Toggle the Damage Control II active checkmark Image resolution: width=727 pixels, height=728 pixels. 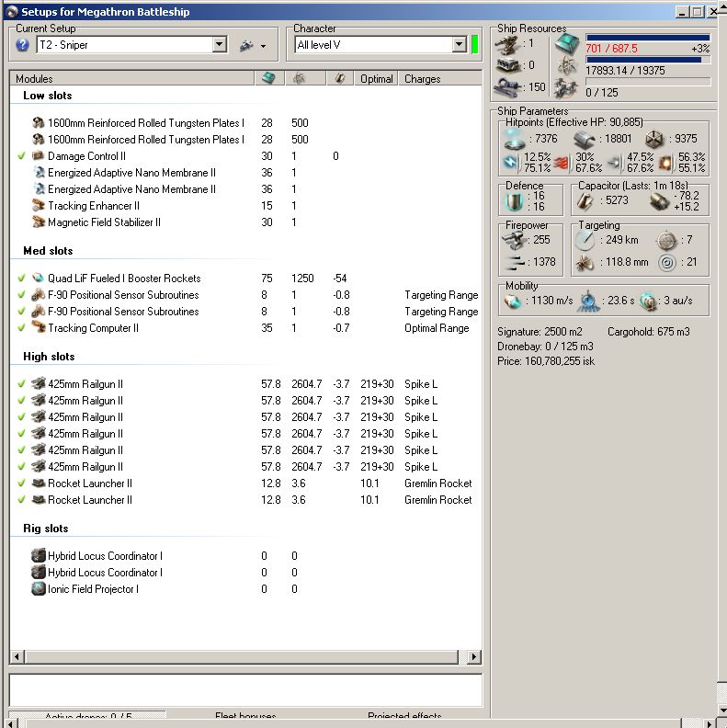[21, 156]
